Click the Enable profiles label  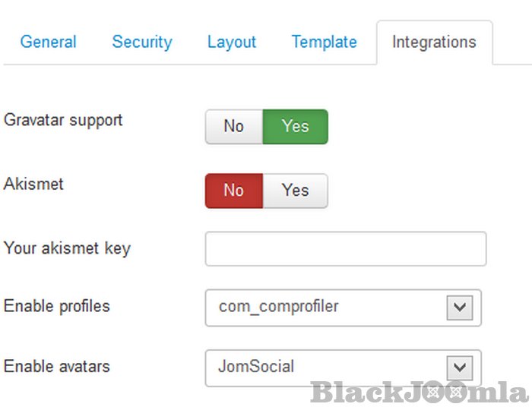(57, 306)
